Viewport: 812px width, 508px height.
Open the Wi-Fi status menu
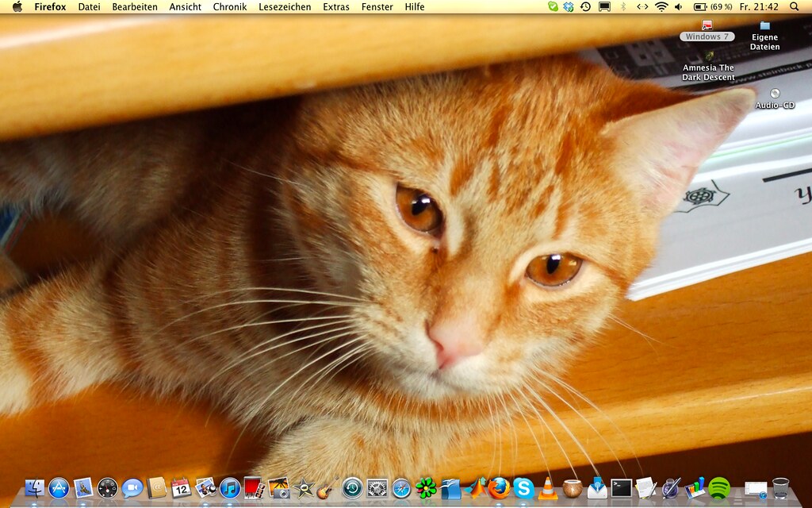coord(661,6)
